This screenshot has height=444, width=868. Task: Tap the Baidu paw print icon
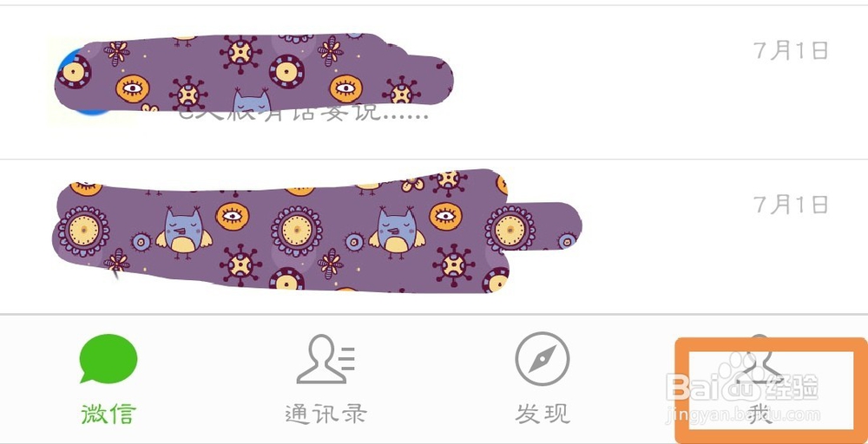pos(740,376)
